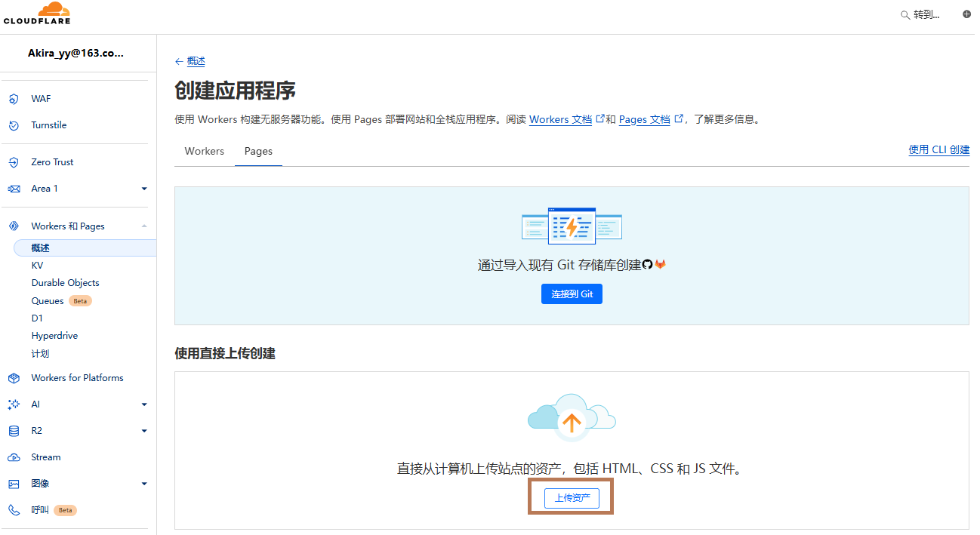Click the Zero Trust sidebar label

click(52, 162)
